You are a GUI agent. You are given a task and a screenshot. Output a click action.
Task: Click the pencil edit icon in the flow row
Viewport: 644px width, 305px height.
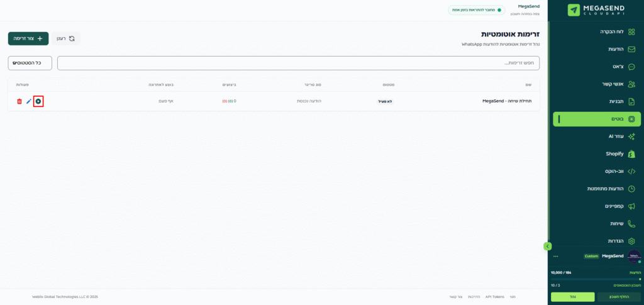(x=29, y=101)
